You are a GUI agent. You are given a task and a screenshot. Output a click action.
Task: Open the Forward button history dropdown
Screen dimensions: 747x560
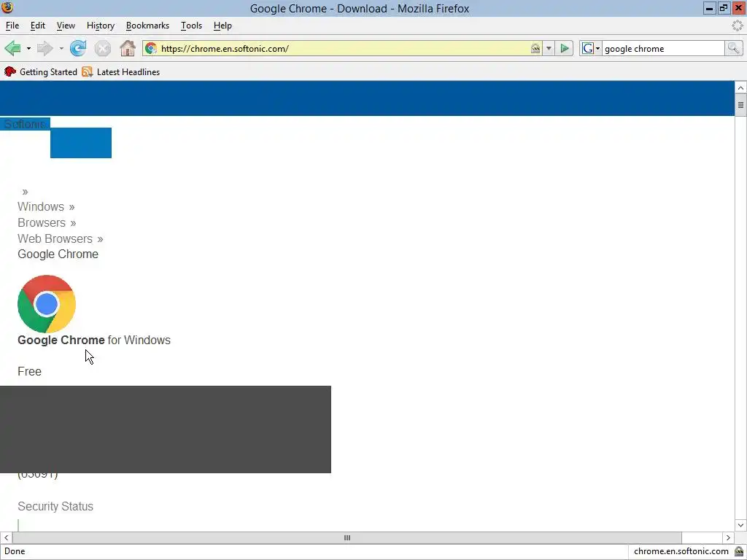(x=61, y=48)
